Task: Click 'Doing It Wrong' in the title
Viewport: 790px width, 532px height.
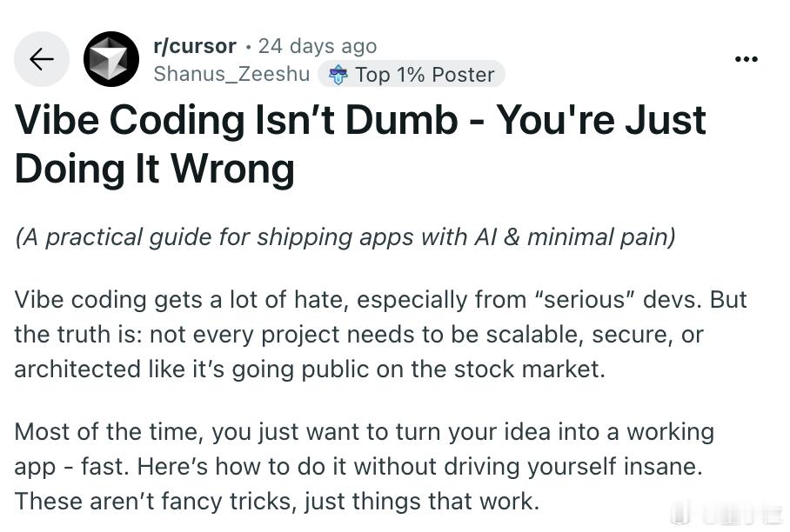Action: coord(154,169)
